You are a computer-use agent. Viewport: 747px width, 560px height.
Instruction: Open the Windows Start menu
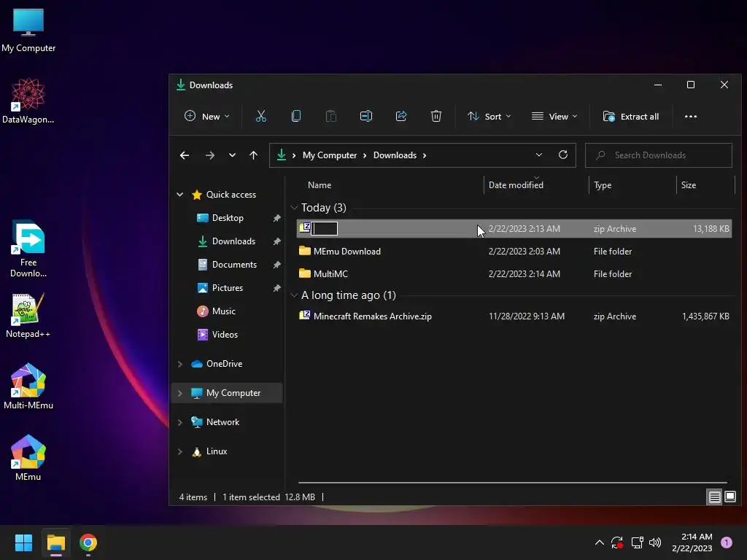point(23,542)
